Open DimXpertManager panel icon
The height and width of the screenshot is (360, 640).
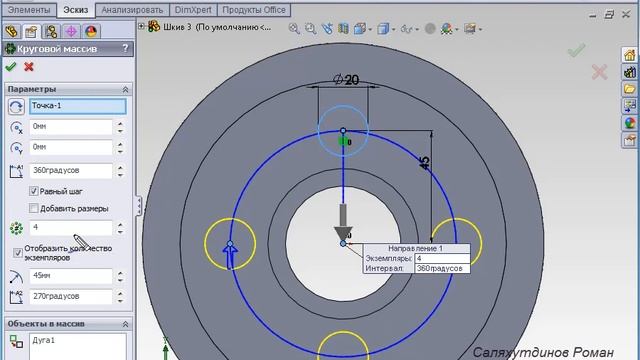click(x=71, y=31)
